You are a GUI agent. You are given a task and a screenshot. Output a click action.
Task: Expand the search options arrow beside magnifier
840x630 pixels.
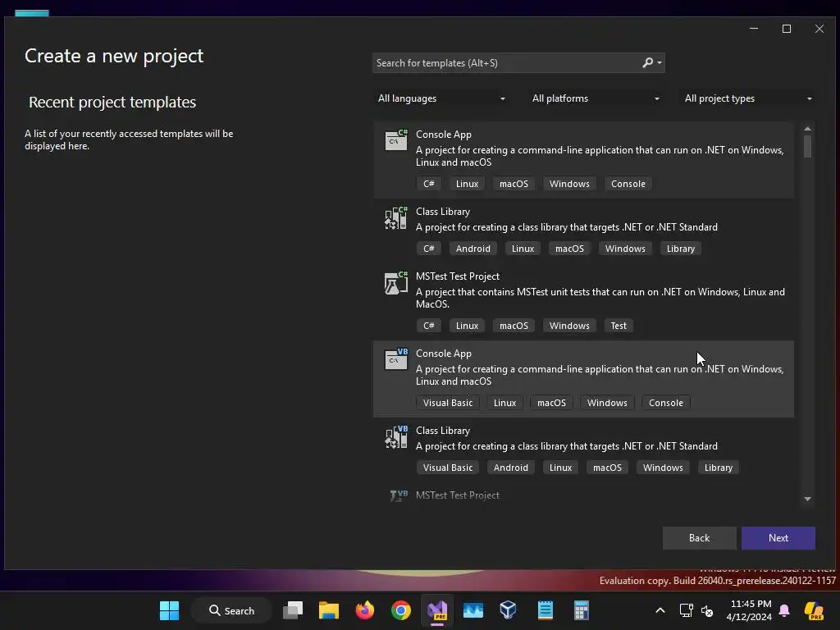(x=660, y=63)
